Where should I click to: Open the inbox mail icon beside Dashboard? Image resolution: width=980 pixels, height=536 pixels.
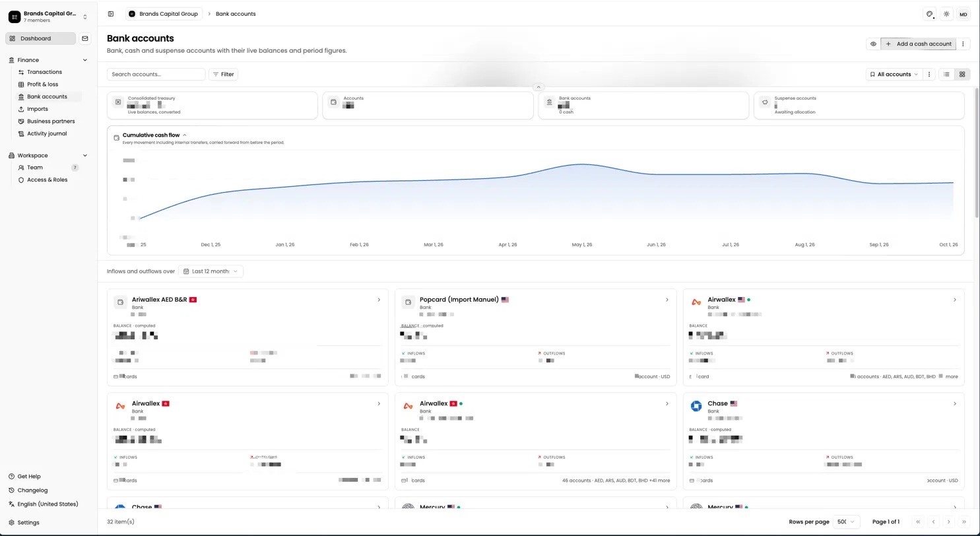coord(85,38)
